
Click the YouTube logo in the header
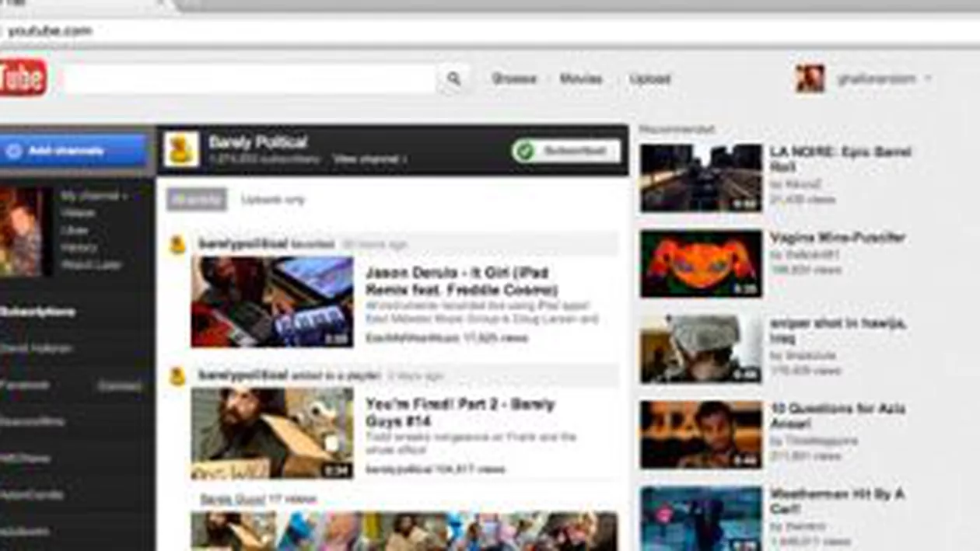pos(22,78)
